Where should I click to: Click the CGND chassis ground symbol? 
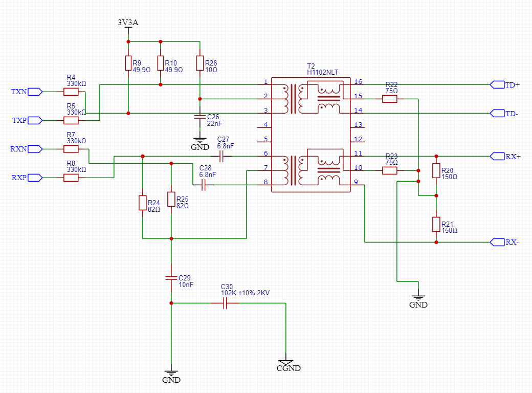coord(286,362)
